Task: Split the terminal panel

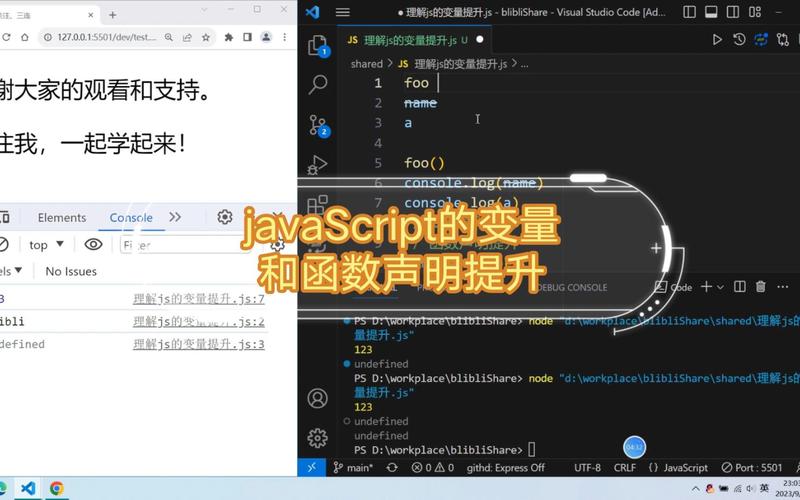Action: [x=740, y=287]
